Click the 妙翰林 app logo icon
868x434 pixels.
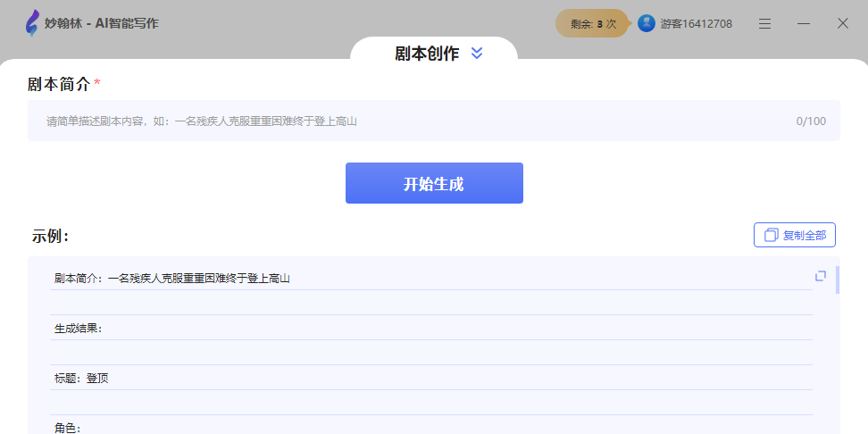pos(32,23)
